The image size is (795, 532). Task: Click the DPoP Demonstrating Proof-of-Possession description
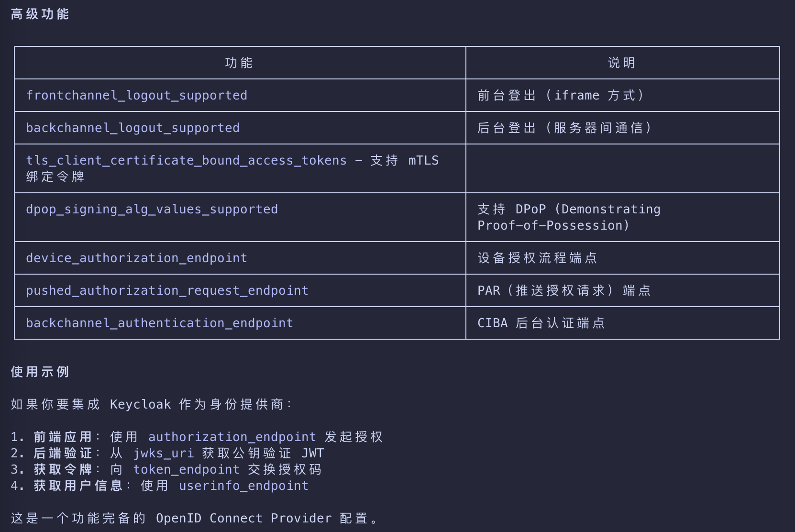pyautogui.click(x=569, y=217)
